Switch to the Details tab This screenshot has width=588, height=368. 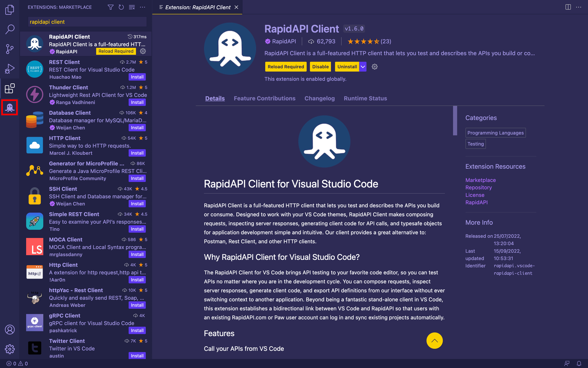(x=215, y=98)
